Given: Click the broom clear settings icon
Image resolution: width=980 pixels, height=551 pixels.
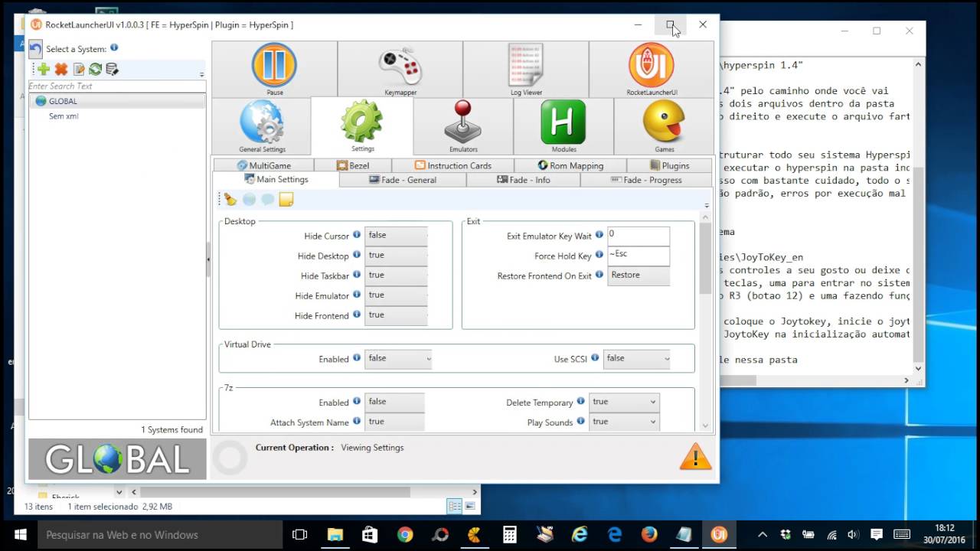Looking at the screenshot, I should [230, 200].
